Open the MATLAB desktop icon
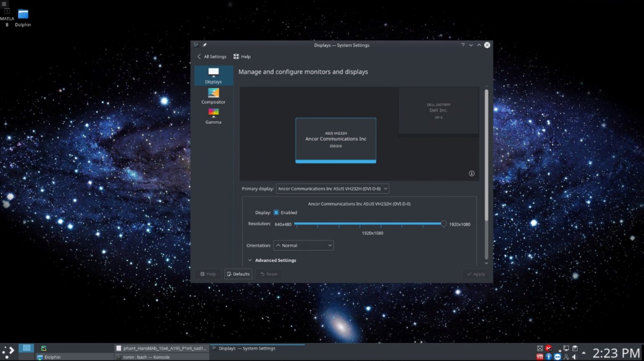Screen dimensions: 644x361 [x=7, y=18]
